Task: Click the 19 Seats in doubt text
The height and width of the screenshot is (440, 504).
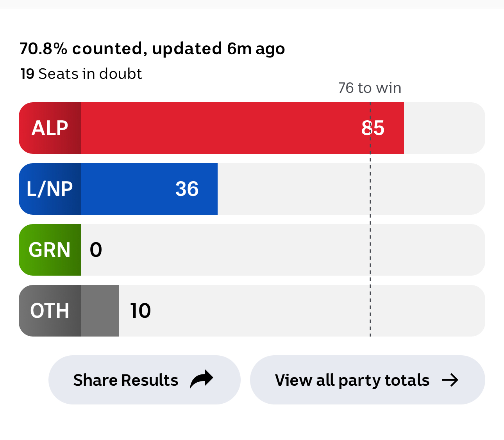Action: [x=81, y=74]
